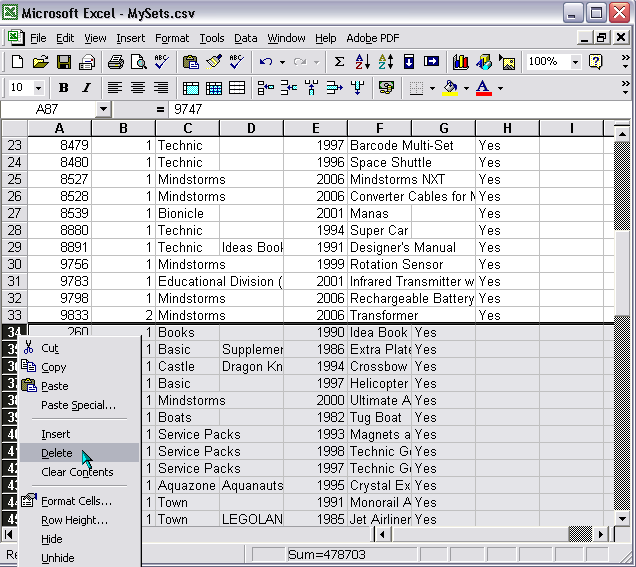Open the font size dropdown
Screen dimensions: 636x567
38,88
